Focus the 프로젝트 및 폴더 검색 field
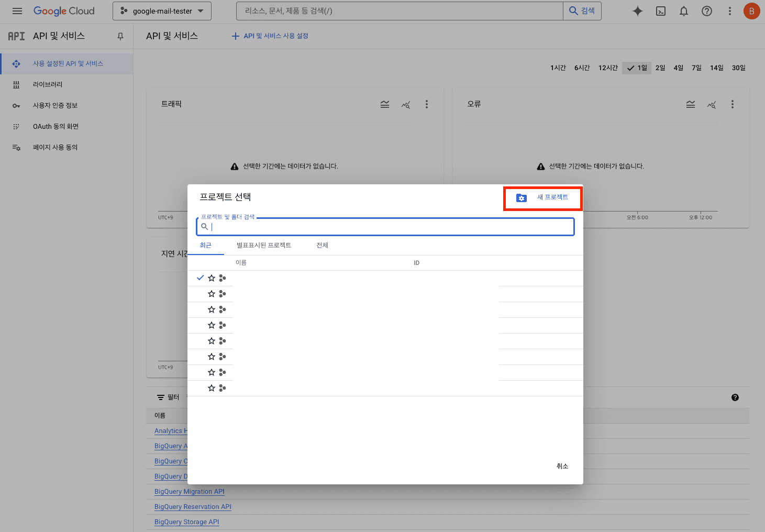Image resolution: width=765 pixels, height=532 pixels. (x=387, y=227)
